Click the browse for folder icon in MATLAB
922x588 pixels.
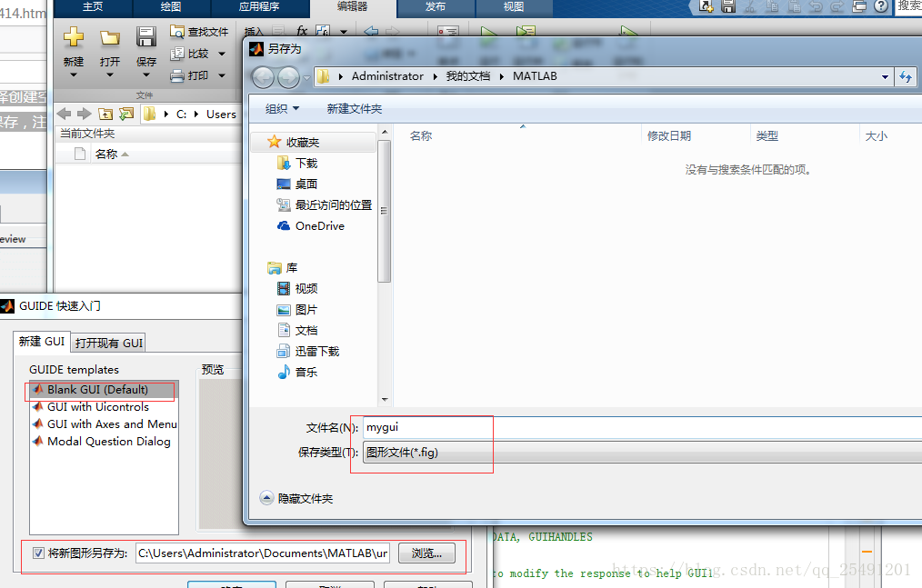125,114
